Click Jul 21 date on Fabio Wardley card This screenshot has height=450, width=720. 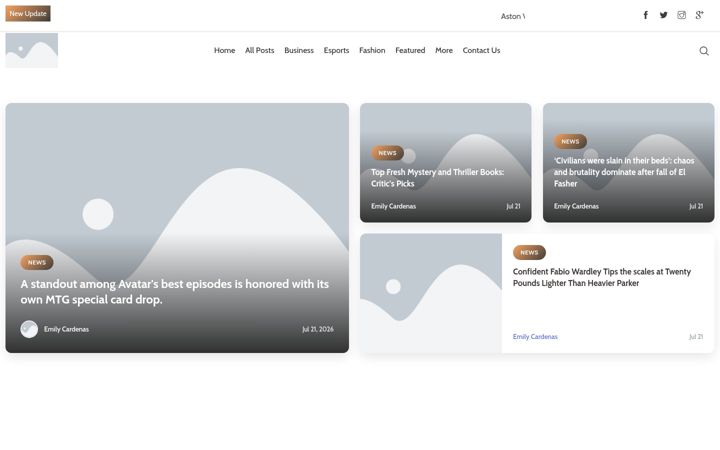[696, 337]
